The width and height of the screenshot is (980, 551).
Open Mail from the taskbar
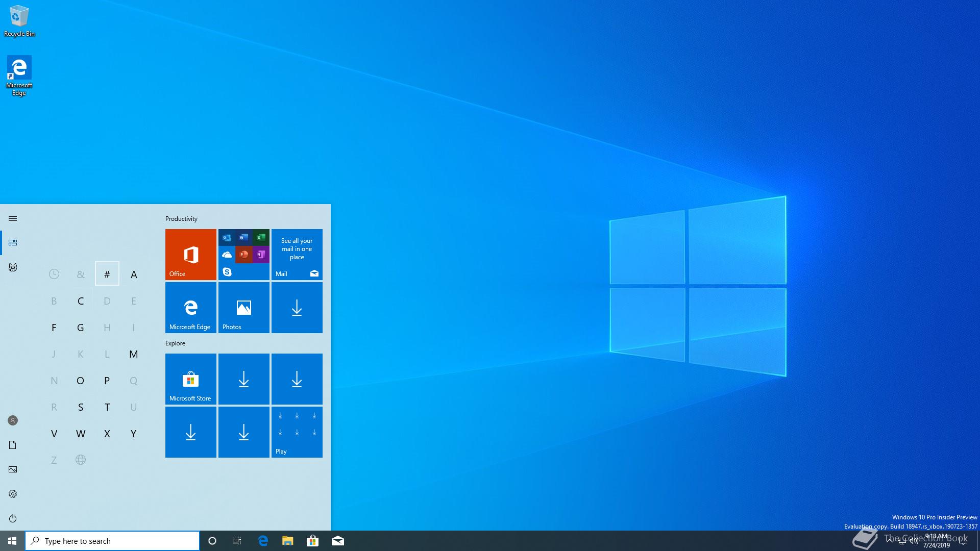point(337,541)
